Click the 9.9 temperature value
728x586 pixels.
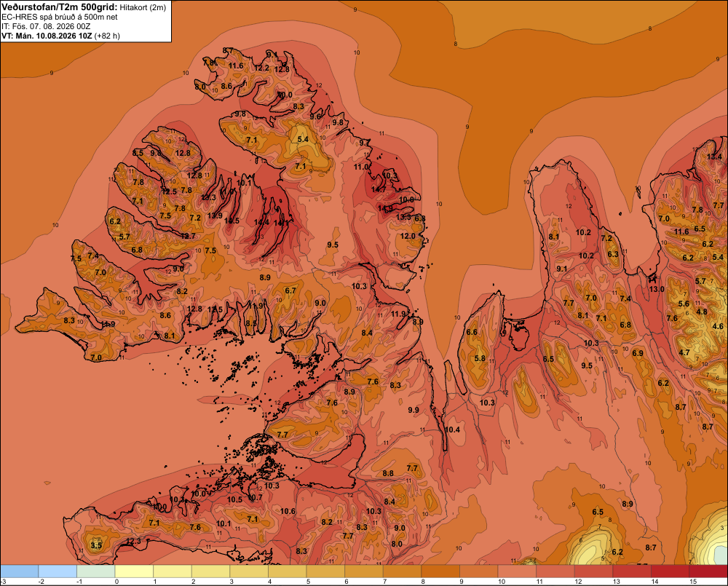pos(414,410)
